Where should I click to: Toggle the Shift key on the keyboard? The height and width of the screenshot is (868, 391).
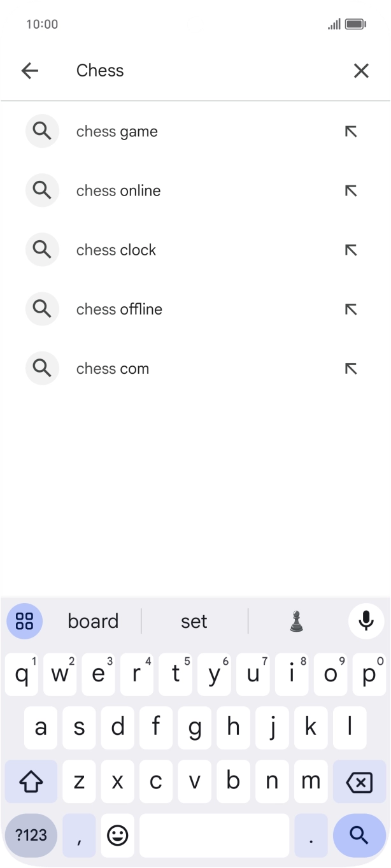(x=31, y=781)
